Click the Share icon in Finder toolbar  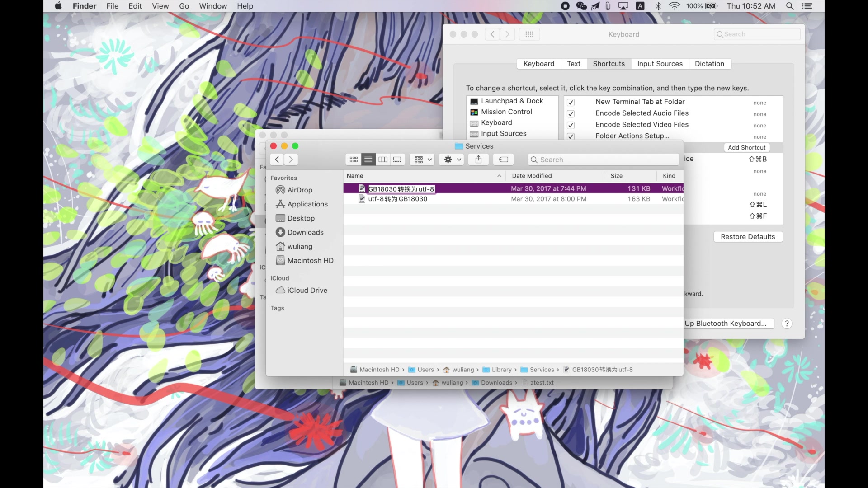478,159
